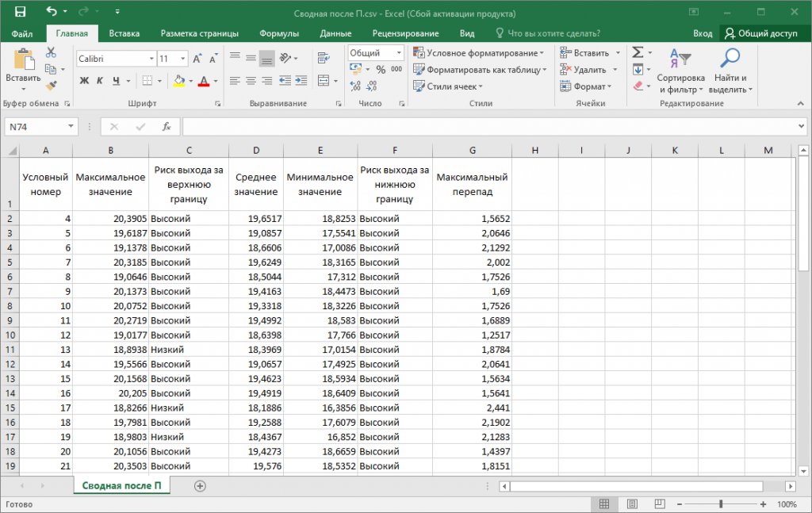Open the Файл tab
The height and width of the screenshot is (513, 812).
point(22,33)
